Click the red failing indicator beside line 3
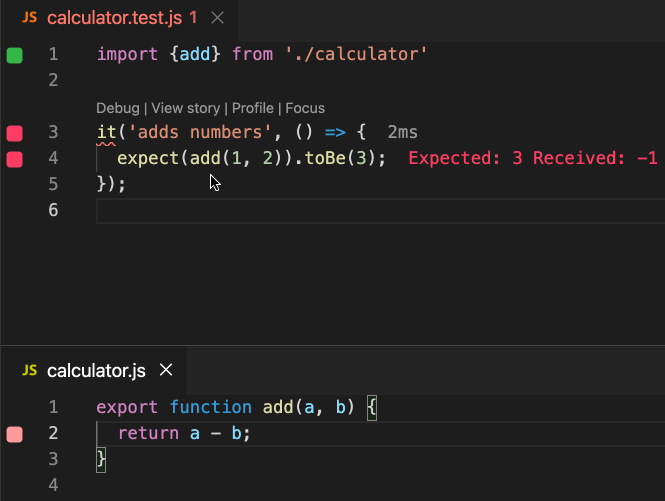The width and height of the screenshot is (665, 501). pos(15,133)
